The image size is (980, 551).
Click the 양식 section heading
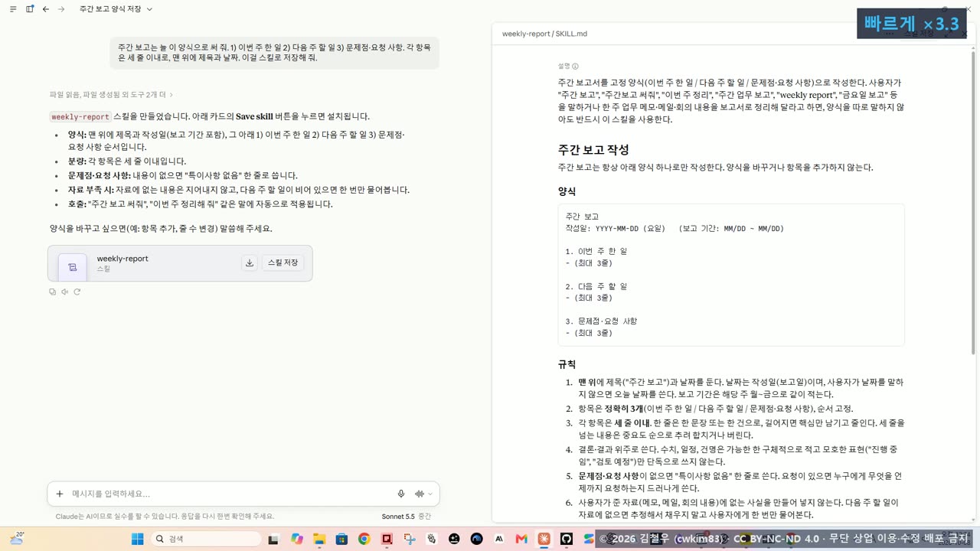(567, 191)
